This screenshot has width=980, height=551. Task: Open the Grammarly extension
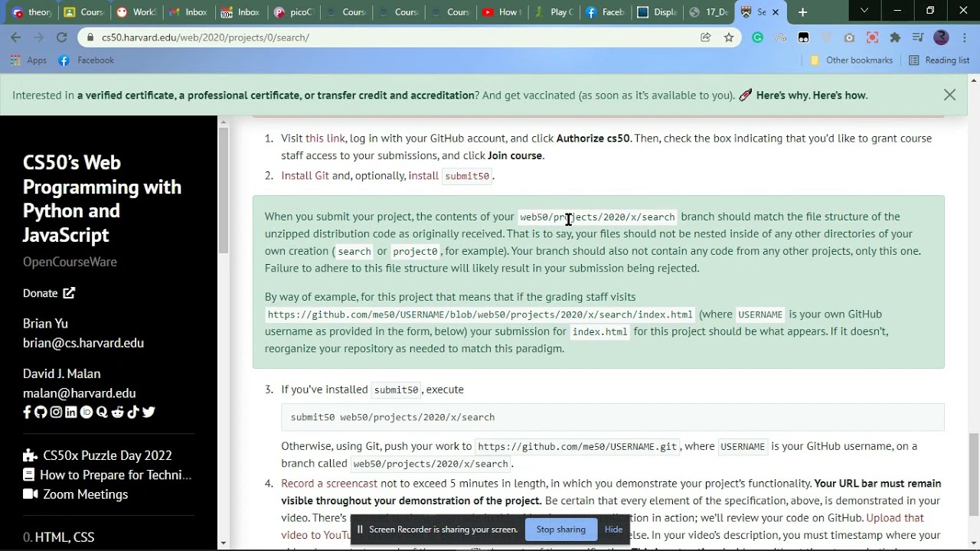click(x=757, y=37)
